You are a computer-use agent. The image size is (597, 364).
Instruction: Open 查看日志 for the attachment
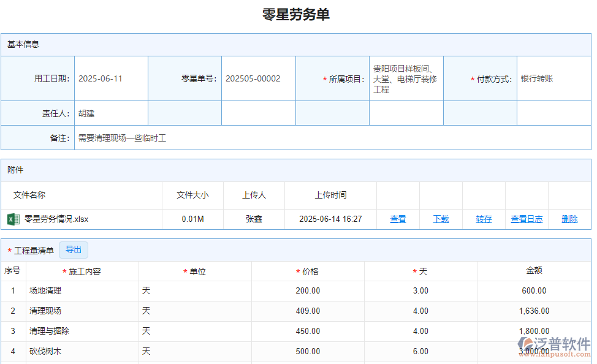[527, 219]
